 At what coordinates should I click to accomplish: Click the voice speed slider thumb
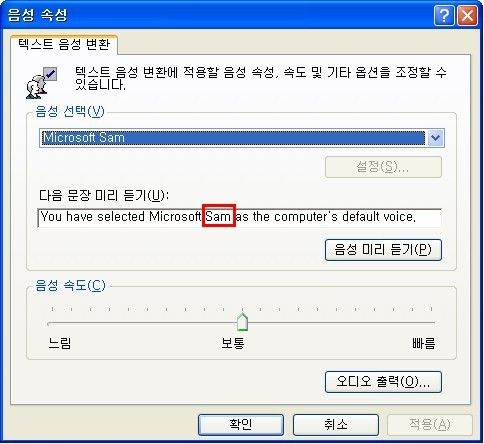click(x=242, y=322)
